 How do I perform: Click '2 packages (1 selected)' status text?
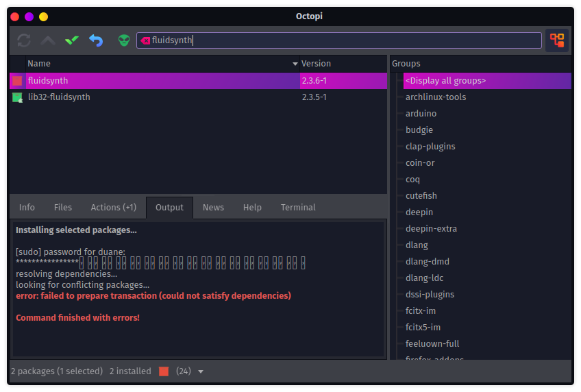[57, 371]
